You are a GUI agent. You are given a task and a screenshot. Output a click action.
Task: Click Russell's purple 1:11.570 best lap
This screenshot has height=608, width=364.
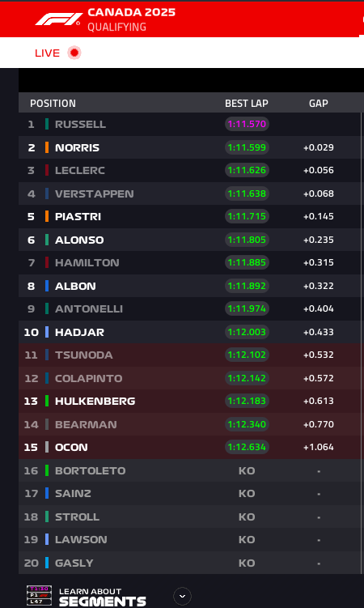247,124
